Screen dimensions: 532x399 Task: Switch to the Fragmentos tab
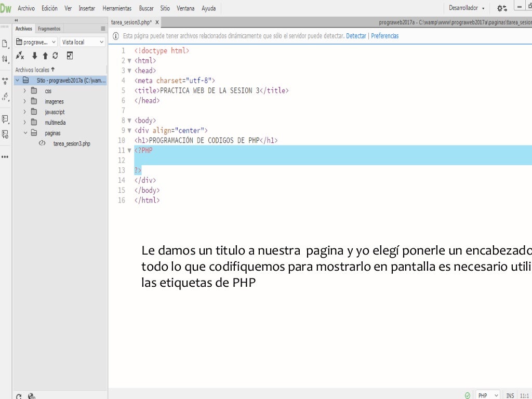[49, 29]
